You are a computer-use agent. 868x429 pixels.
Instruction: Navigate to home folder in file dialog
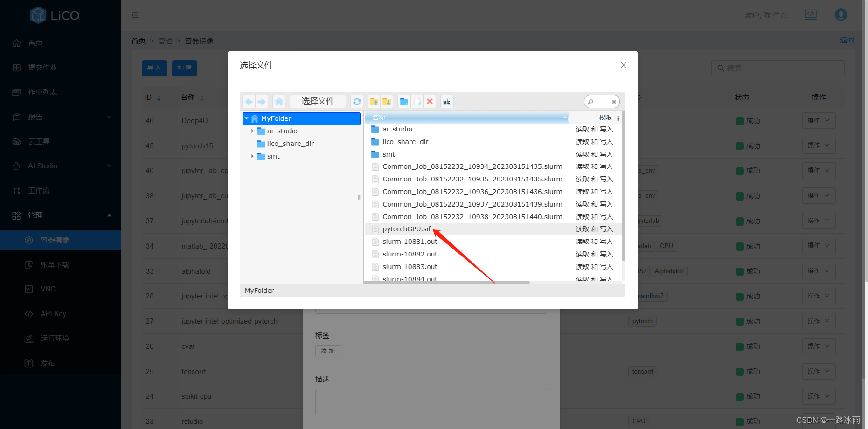pos(278,101)
